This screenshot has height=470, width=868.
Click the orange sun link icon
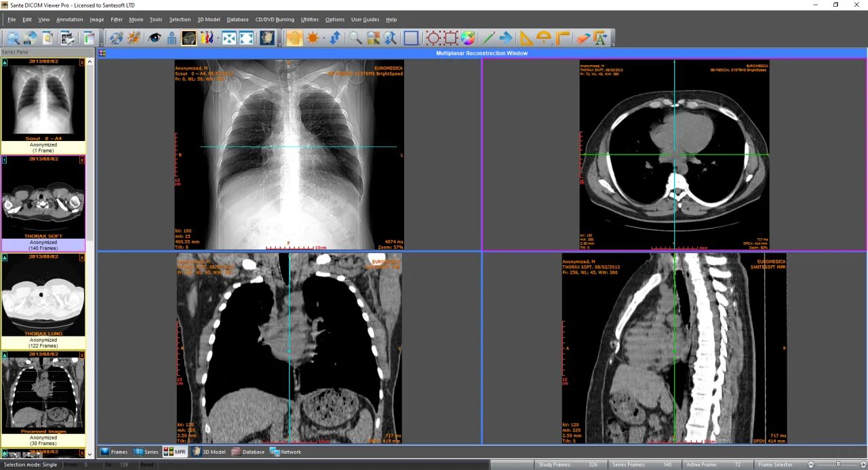coord(134,38)
